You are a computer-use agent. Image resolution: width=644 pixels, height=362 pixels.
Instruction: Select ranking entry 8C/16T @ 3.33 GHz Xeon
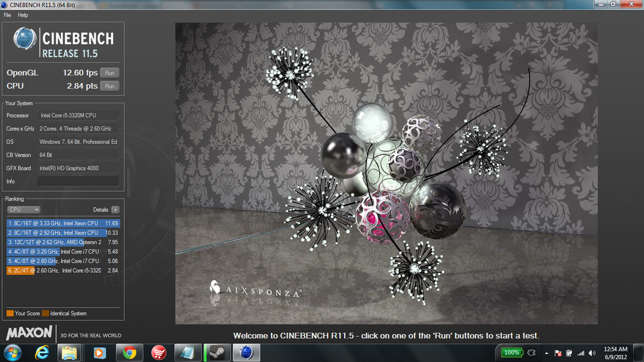[63, 223]
